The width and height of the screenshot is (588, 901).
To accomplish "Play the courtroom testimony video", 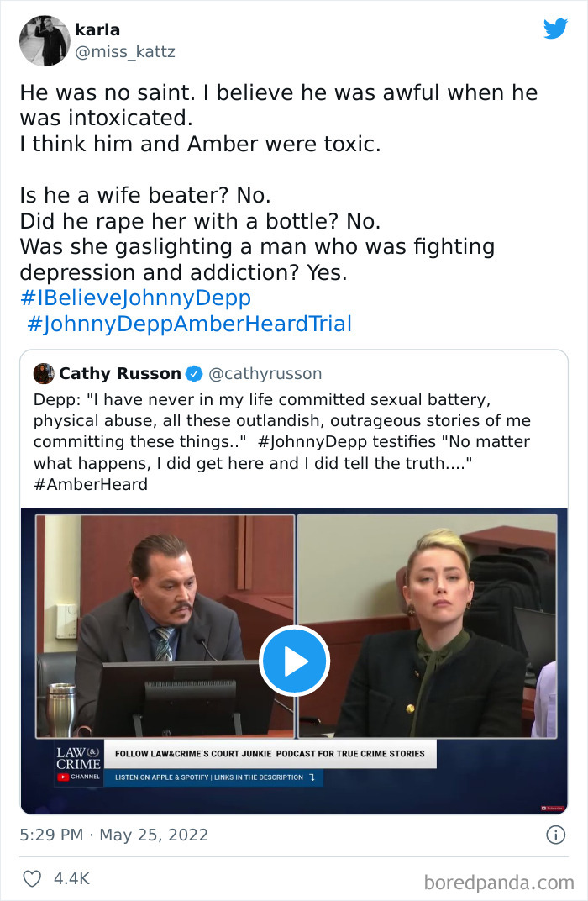I will (294, 661).
